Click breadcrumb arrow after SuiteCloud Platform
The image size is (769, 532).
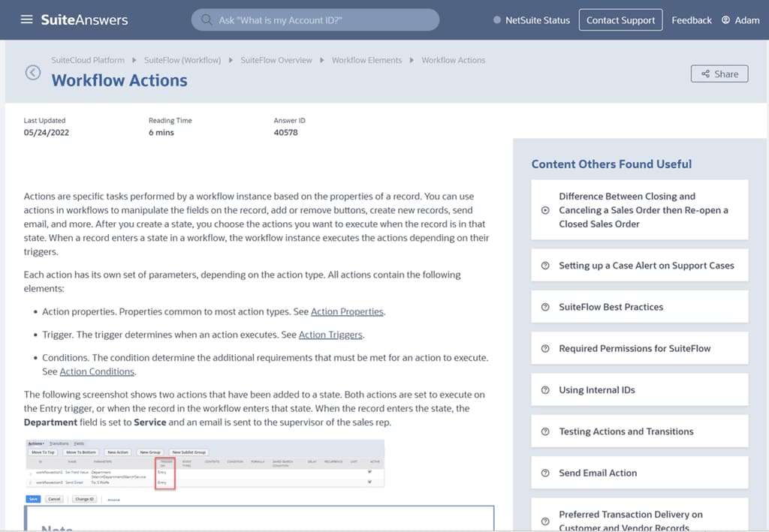pyautogui.click(x=134, y=60)
